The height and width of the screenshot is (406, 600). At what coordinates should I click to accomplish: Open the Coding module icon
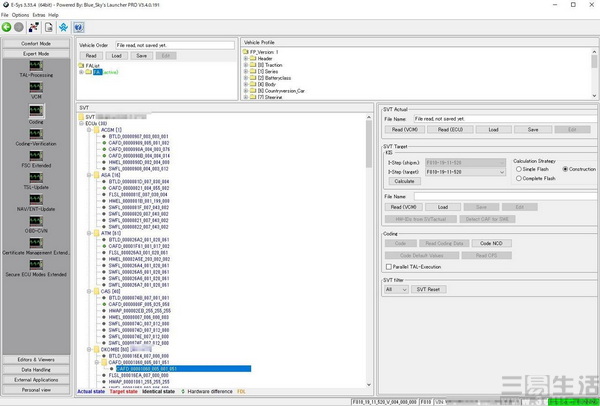pos(35,110)
